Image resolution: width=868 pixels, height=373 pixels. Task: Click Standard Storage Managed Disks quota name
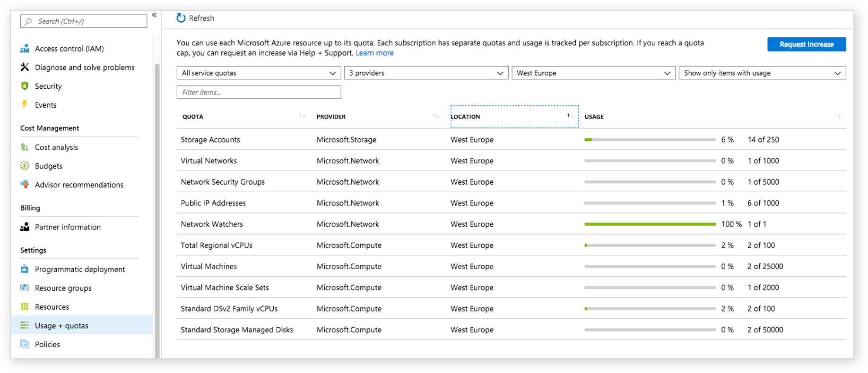coord(237,330)
